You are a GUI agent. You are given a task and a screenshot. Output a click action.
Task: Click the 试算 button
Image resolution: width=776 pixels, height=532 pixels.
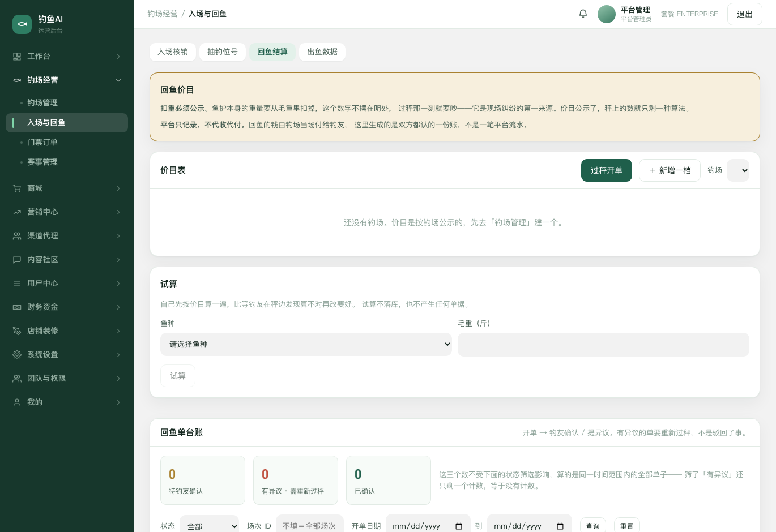point(178,376)
